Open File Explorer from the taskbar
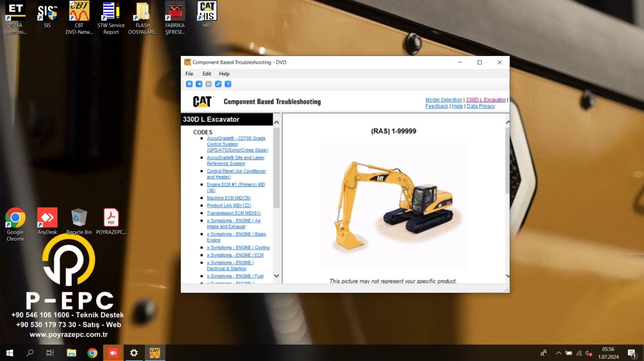 tap(71, 353)
